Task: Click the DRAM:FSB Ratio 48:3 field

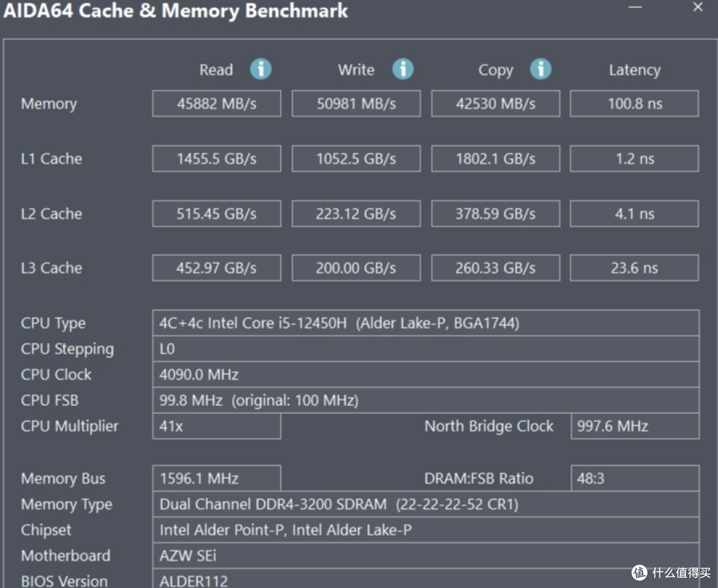Action: pyautogui.click(x=635, y=478)
